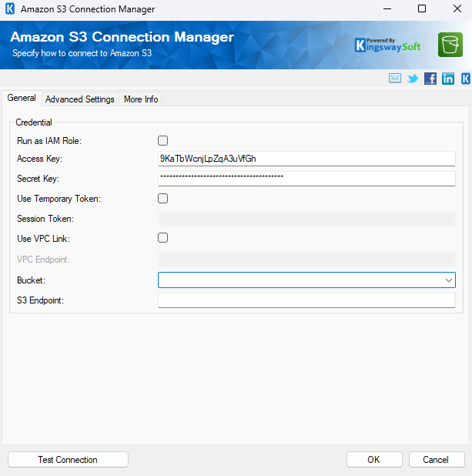Click the 'Run as IAM Role:' label
This screenshot has height=476, width=472.
pyautogui.click(x=49, y=141)
